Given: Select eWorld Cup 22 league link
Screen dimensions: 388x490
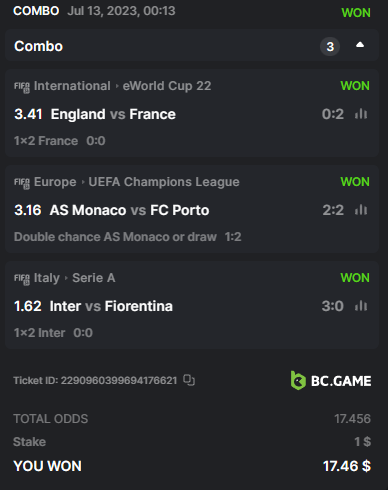Looking at the screenshot, I should (167, 86).
